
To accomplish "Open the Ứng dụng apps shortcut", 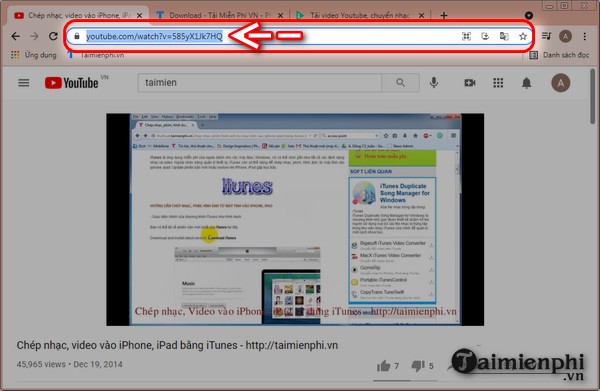I will pos(34,55).
